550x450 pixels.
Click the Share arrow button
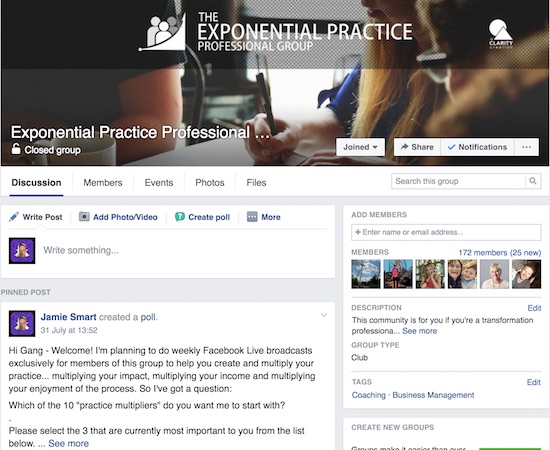[x=417, y=147]
